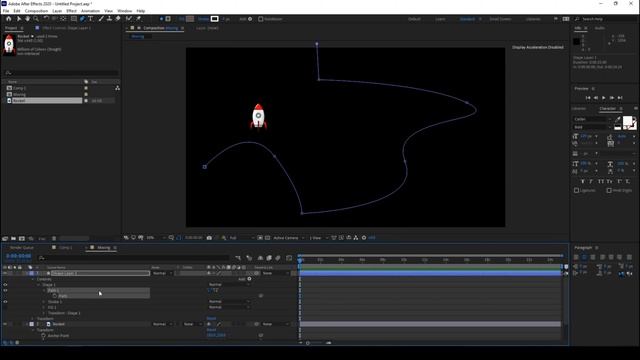The width and height of the screenshot is (640, 360).
Task: Click the snapshot camera icon under viewer
Action: point(209,238)
